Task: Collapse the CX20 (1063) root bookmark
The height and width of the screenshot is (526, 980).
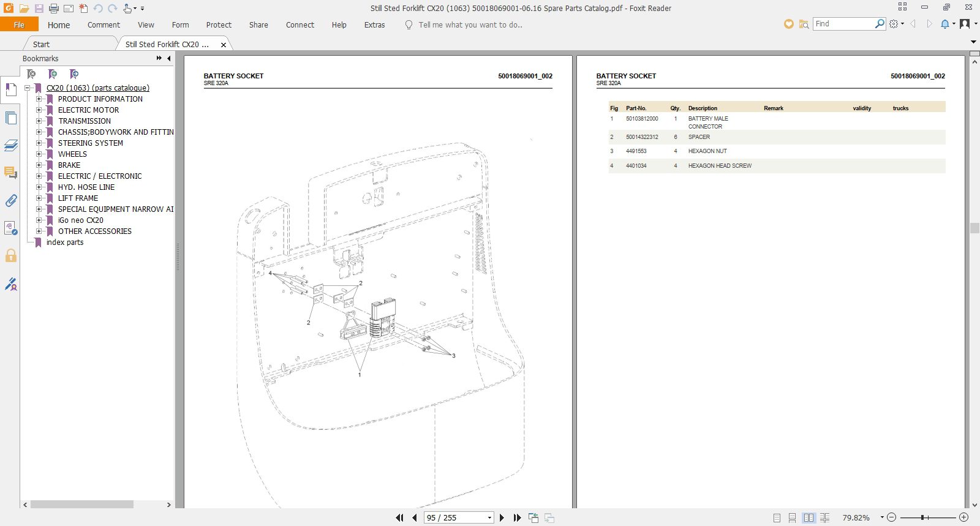Action: pyautogui.click(x=27, y=88)
